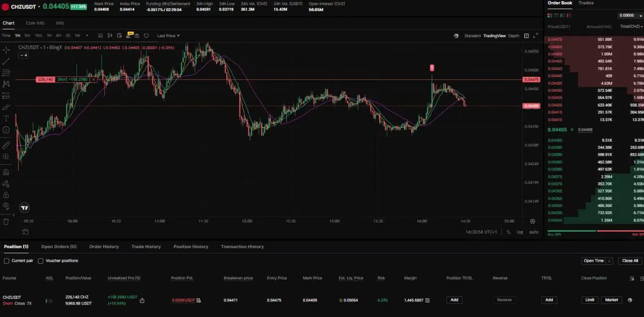Image resolution: width=644 pixels, height=317 pixels.
Task: Open the Order History tab
Action: 104,247
